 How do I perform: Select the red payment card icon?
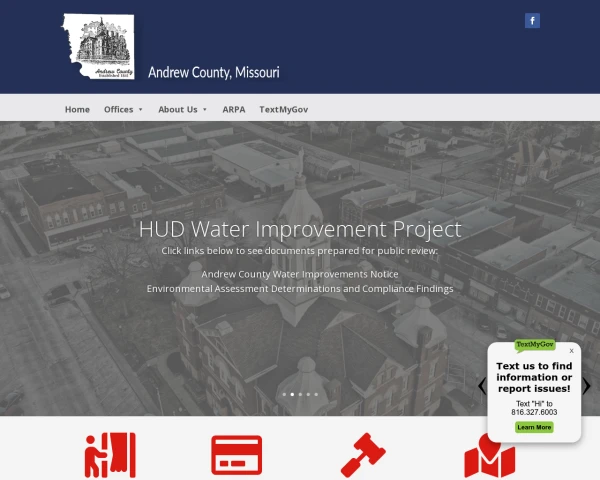point(236,455)
